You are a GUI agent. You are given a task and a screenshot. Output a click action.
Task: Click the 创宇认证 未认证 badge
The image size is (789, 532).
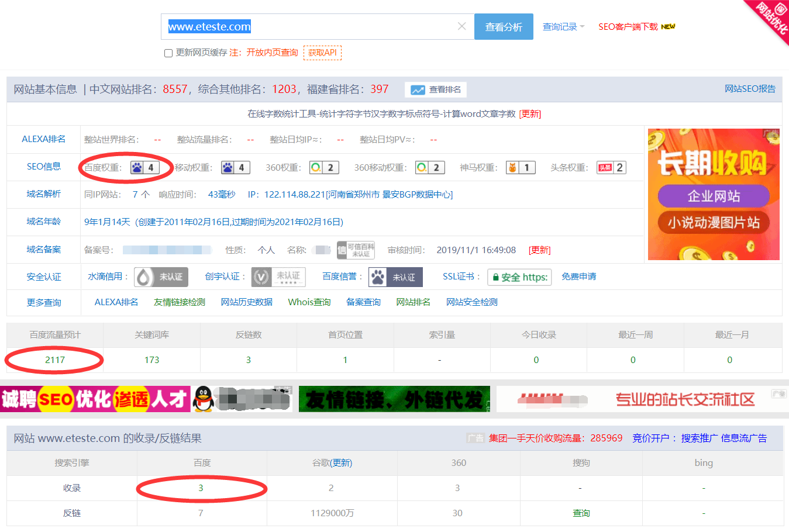tap(278, 277)
